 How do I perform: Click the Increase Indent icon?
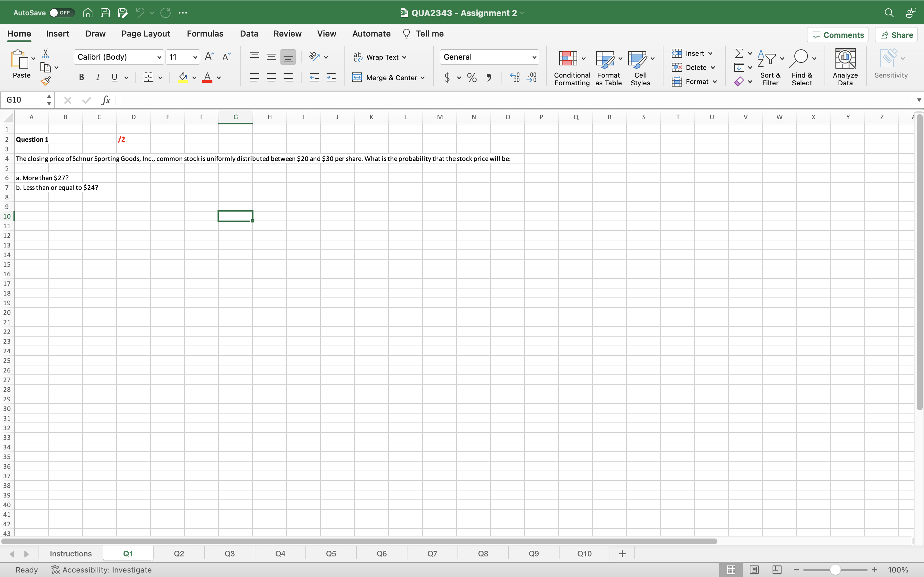click(x=331, y=78)
